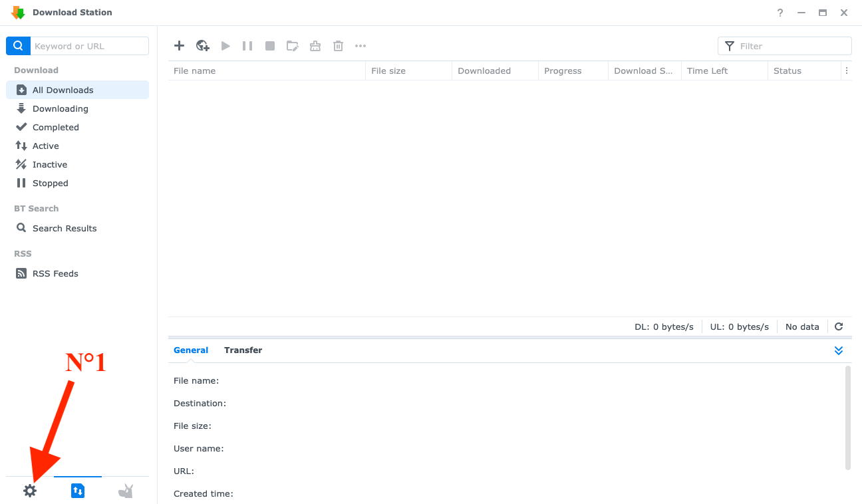Open the three-dot more actions menu
862x504 pixels.
point(360,46)
